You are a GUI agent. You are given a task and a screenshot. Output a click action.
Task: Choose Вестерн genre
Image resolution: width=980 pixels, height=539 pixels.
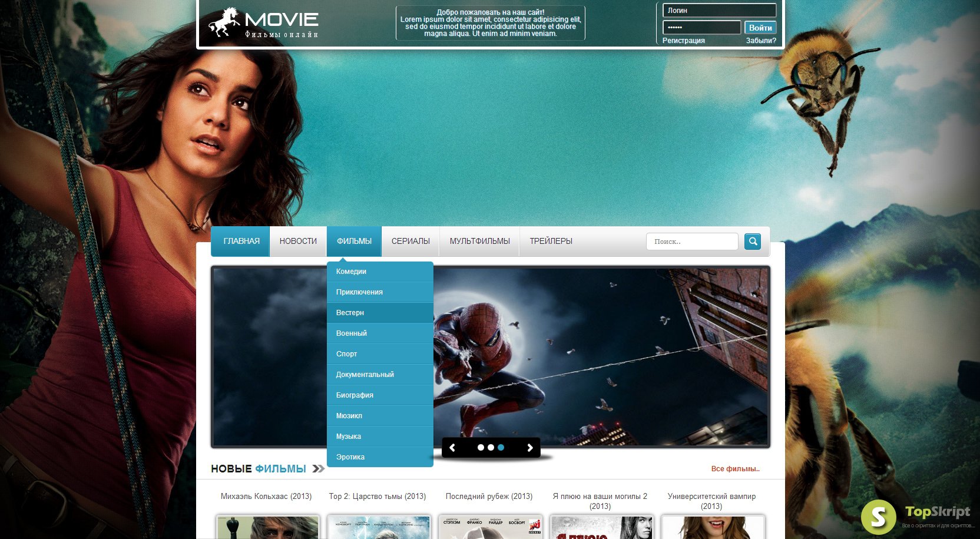(x=380, y=313)
